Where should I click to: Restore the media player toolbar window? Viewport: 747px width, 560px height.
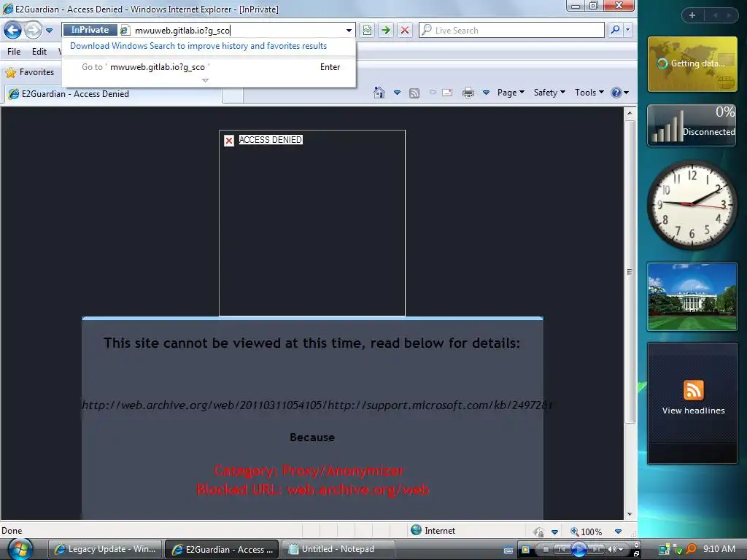coord(636,553)
